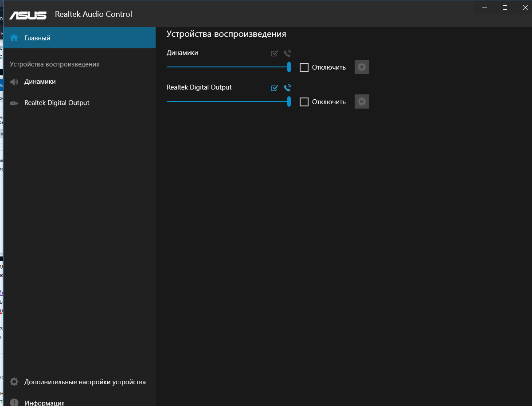
Task: Check Отключить for Динамики
Action: click(x=304, y=67)
